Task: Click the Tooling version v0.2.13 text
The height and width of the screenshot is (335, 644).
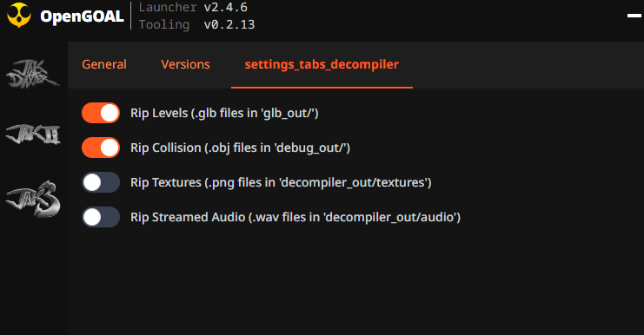Action: [229, 24]
